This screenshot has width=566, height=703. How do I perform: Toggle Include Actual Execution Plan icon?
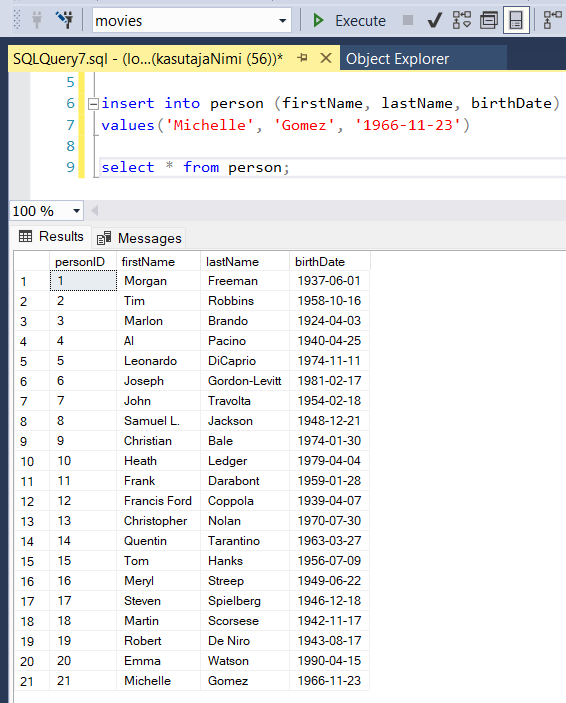point(553,21)
